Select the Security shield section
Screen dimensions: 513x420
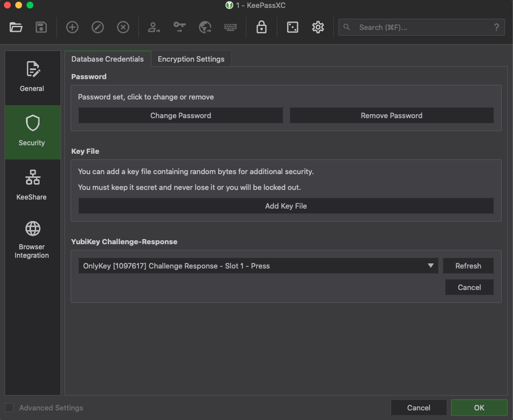click(32, 132)
